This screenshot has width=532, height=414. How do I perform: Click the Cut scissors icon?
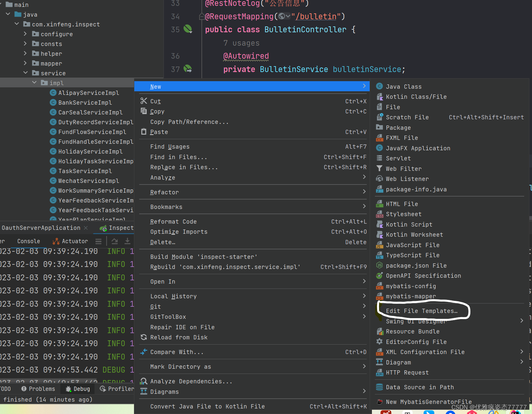(144, 101)
